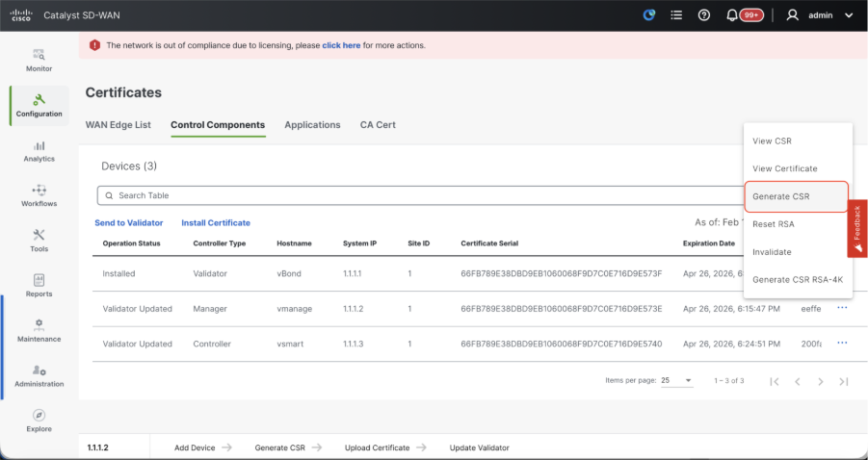Open the Analytics sidebar icon
Viewport: 868px width, 460px height.
coord(39,150)
